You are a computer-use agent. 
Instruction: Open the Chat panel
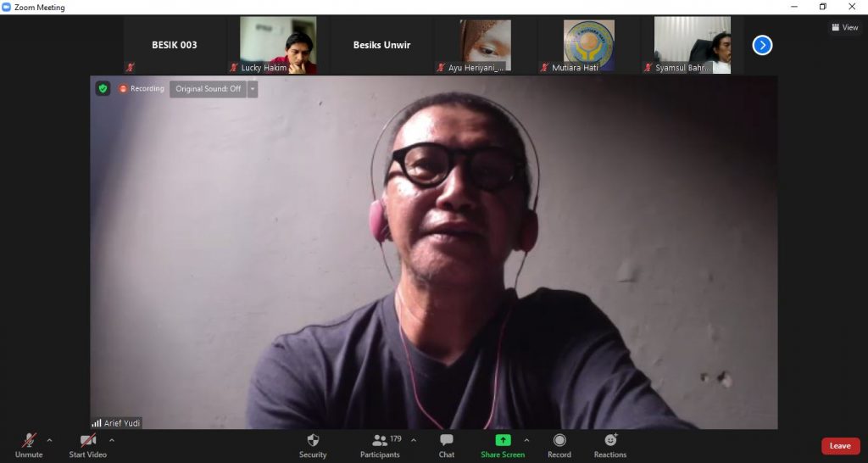pos(447,441)
